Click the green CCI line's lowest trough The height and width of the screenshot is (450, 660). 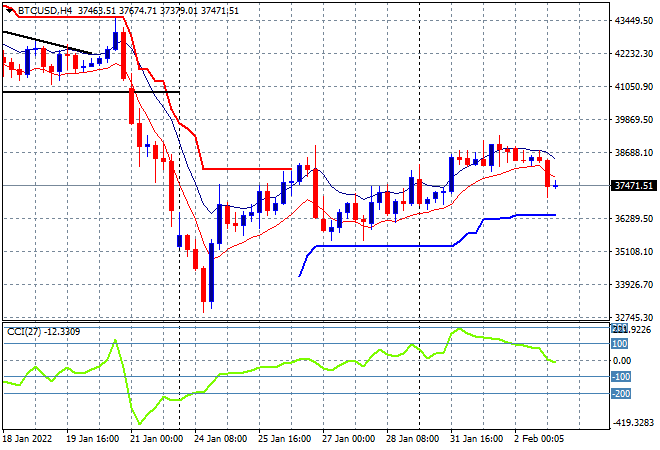coord(140,423)
